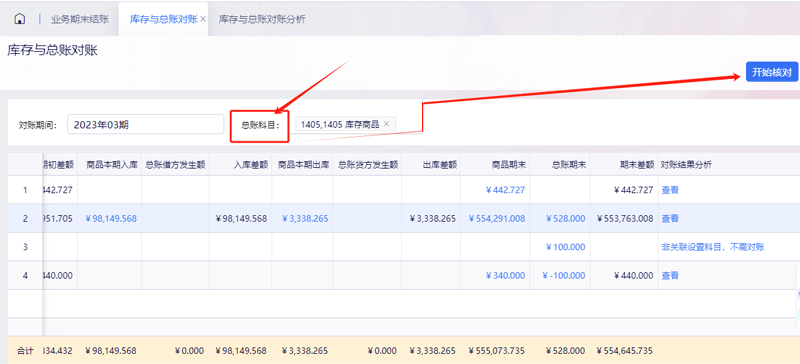
Task: Click the 商品本期入库 column header
Action: [109, 164]
